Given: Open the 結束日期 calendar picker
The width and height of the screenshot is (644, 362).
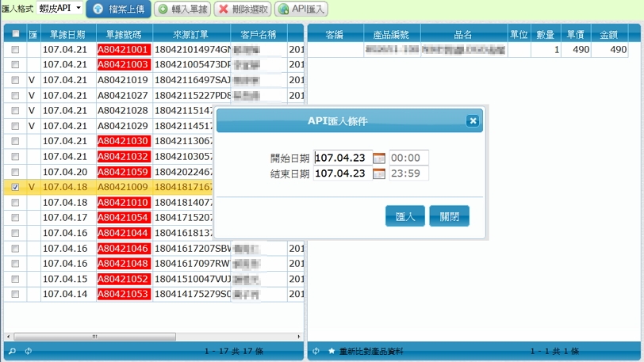Looking at the screenshot, I should (379, 173).
